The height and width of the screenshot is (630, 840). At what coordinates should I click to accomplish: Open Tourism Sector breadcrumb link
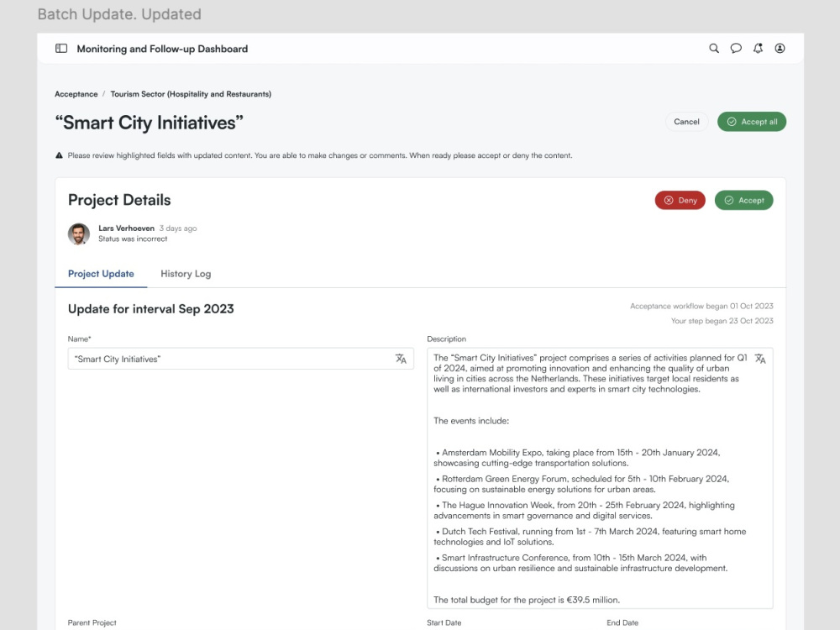click(x=191, y=94)
